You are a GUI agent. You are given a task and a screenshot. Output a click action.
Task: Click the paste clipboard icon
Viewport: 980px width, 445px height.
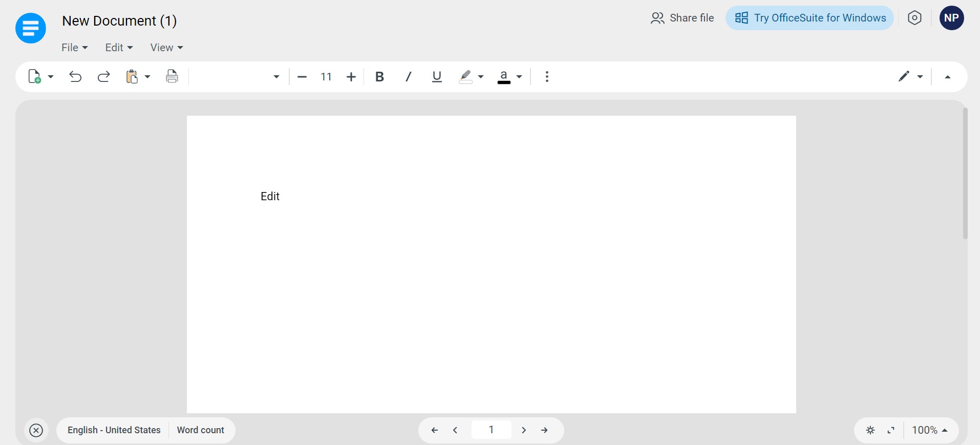coord(132,77)
